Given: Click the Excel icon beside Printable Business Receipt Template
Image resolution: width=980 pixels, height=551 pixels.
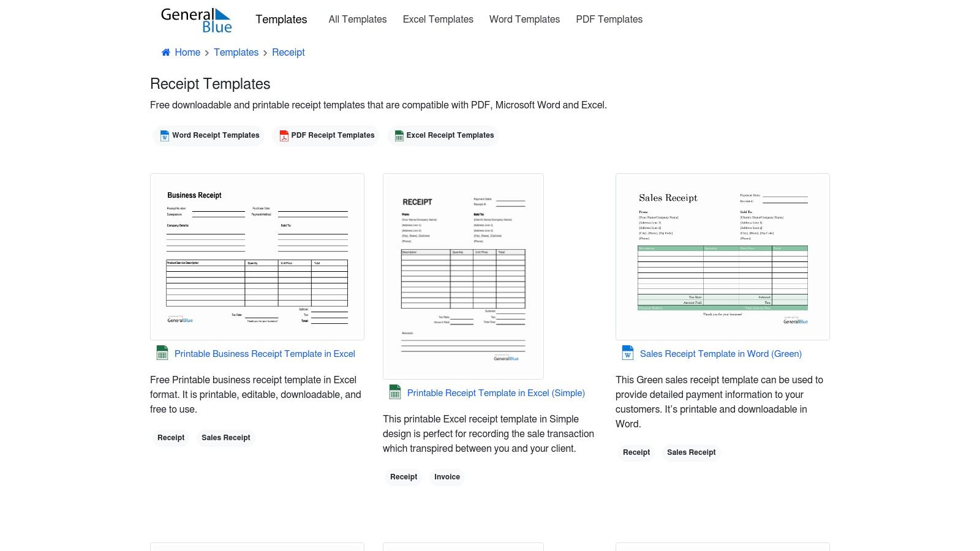Looking at the screenshot, I should click(162, 353).
